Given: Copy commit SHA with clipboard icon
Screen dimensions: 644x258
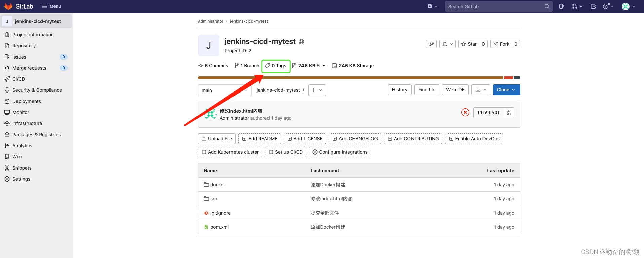Looking at the screenshot, I should tap(509, 113).
